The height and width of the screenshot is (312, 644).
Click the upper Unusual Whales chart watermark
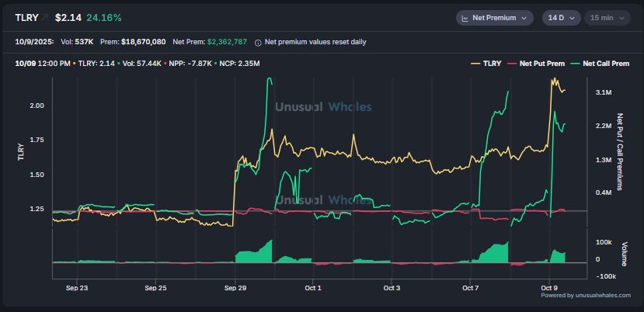[323, 108]
